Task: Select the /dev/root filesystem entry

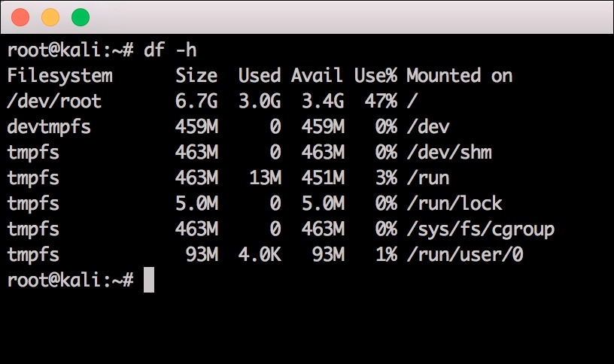Action: coord(54,102)
